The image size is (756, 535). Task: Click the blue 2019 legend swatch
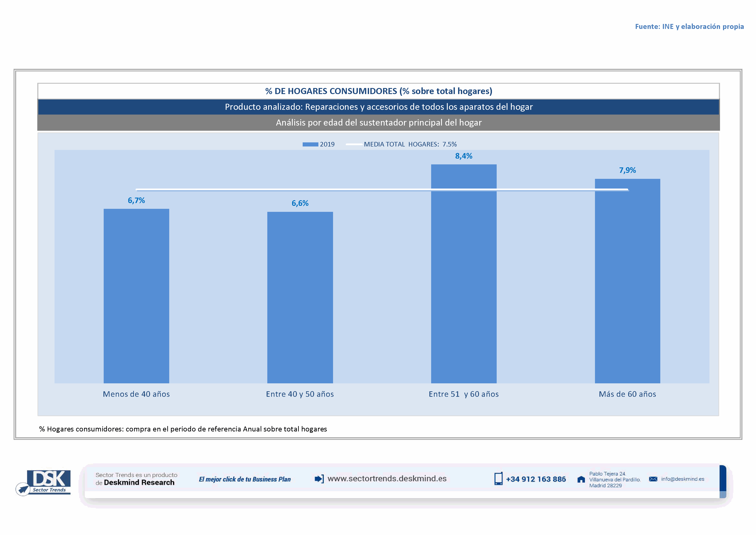pyautogui.click(x=310, y=144)
